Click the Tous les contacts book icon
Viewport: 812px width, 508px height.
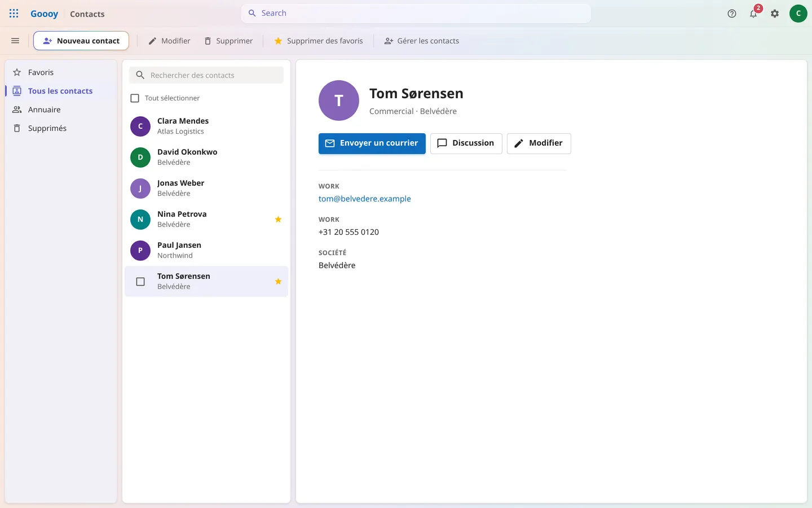pyautogui.click(x=17, y=91)
